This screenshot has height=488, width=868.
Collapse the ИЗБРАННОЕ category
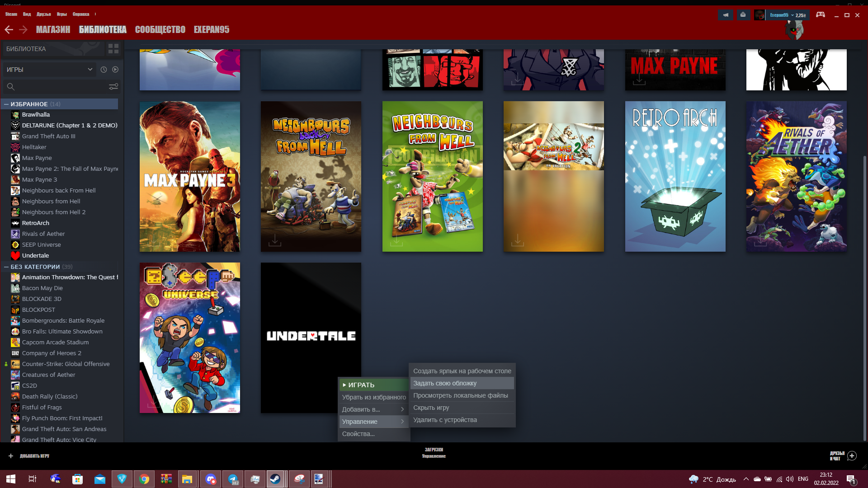coord(6,104)
